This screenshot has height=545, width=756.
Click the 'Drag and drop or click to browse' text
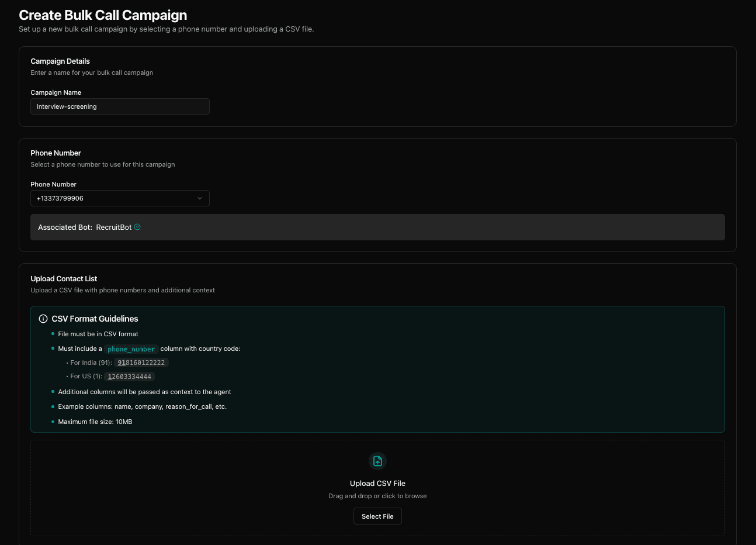(x=377, y=496)
